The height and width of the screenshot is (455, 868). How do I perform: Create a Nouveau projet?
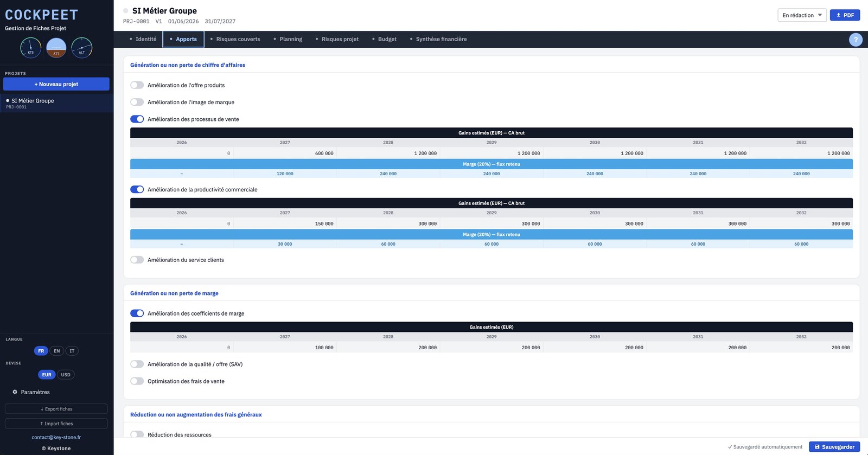pyautogui.click(x=56, y=84)
